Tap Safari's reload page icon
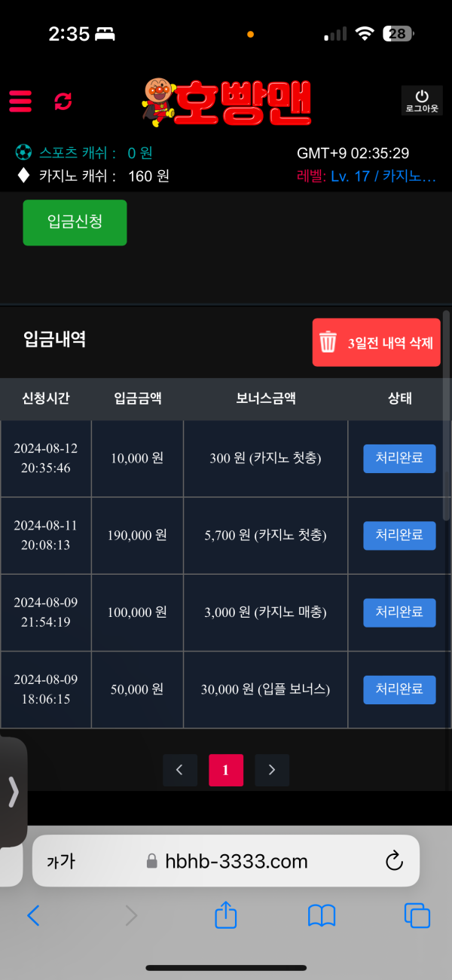Viewport: 452px width, 980px height. click(395, 861)
